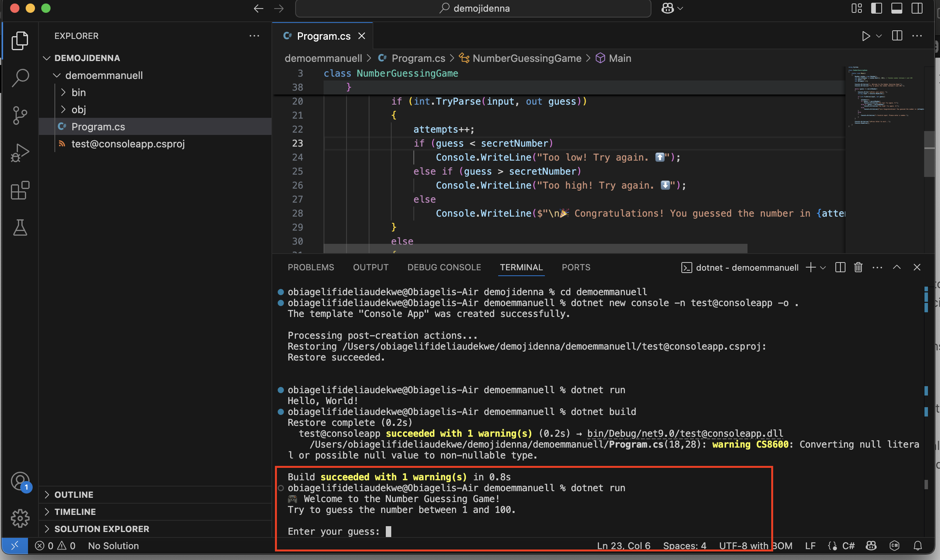Click NumberGuessingGame in the breadcrumb
940x560 pixels.
tap(527, 58)
